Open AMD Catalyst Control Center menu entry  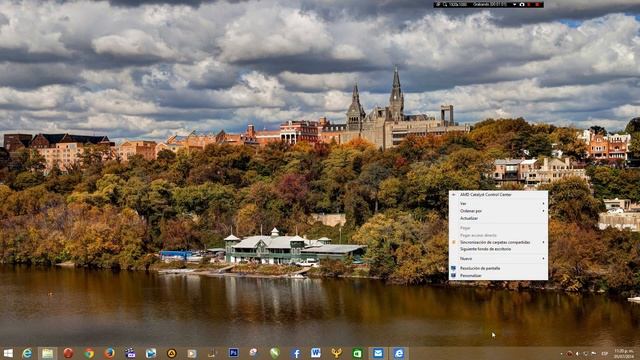(498, 195)
